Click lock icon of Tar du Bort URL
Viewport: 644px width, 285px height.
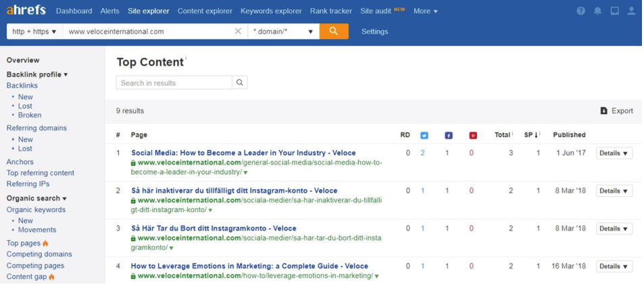point(133,238)
